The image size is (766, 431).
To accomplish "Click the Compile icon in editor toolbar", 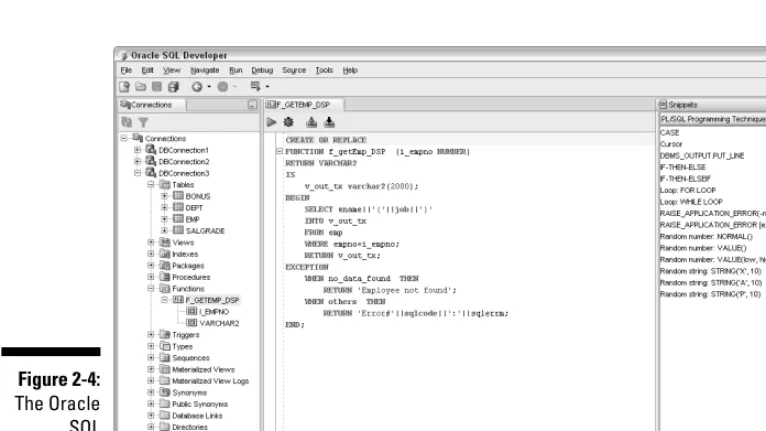I will tap(311, 122).
